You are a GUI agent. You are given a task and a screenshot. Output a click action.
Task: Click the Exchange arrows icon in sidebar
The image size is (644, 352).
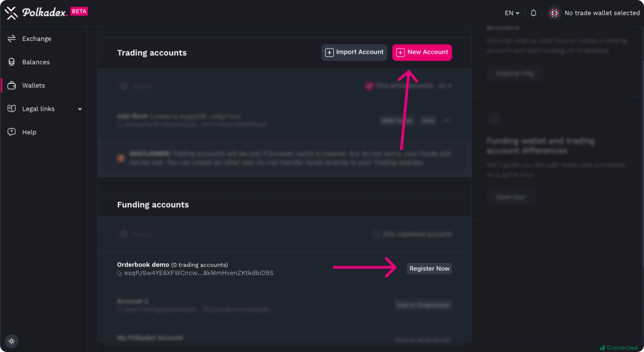point(11,39)
